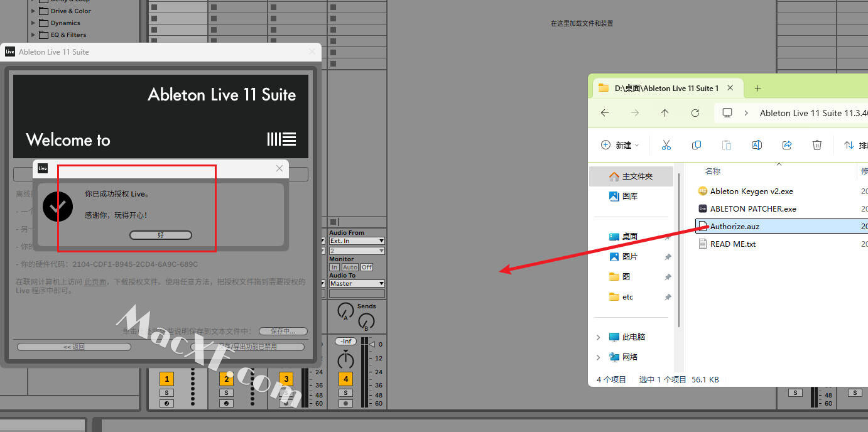Select the ABLETON PATCHER.exe file icon
The width and height of the screenshot is (868, 432).
[x=703, y=208]
